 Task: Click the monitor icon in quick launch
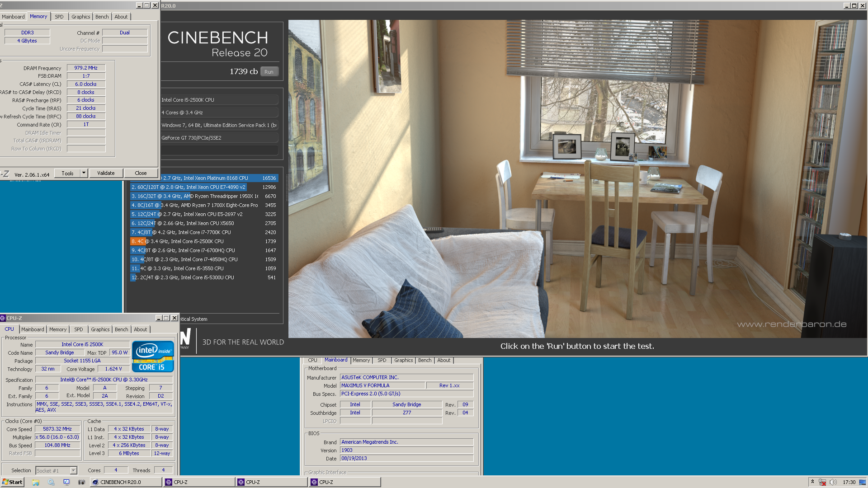coord(66,482)
